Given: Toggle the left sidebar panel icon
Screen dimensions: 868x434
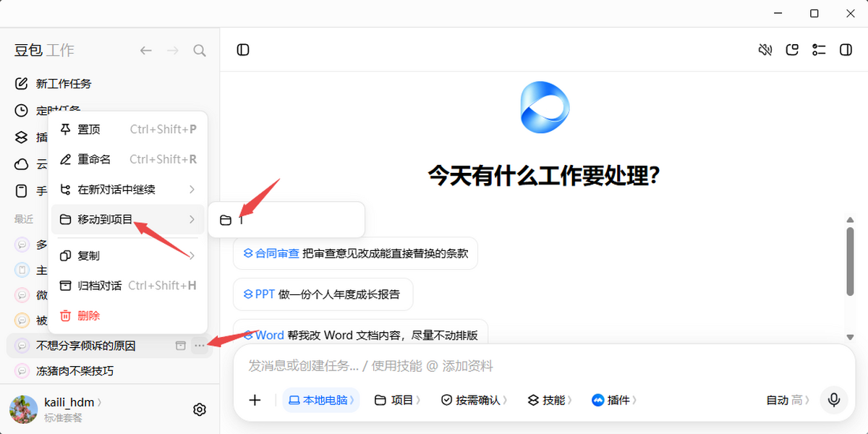Looking at the screenshot, I should tap(243, 50).
